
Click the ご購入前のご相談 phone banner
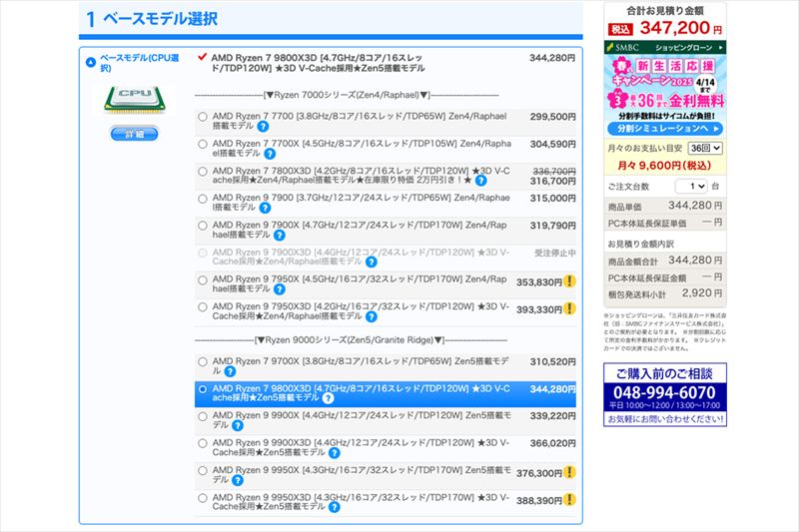pos(665,394)
